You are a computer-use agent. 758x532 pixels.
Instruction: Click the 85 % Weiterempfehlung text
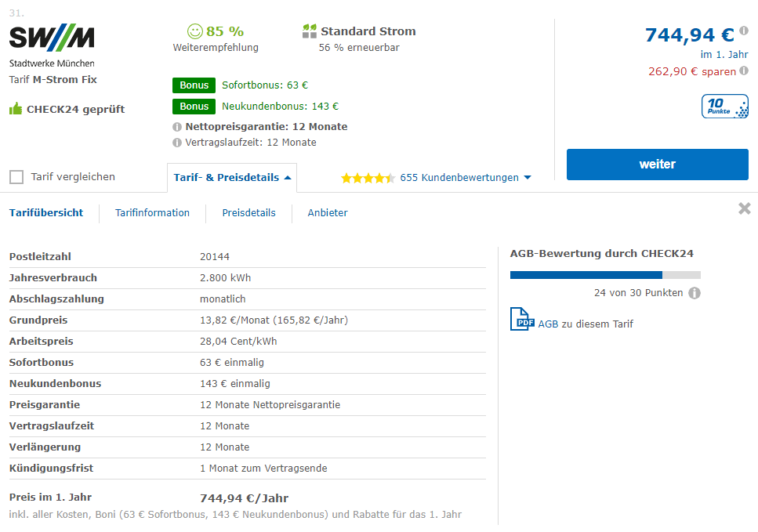(216, 39)
